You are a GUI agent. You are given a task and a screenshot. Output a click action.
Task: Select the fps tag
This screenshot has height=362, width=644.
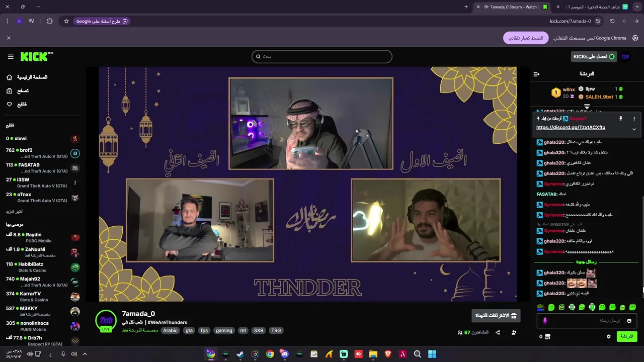[204, 330]
